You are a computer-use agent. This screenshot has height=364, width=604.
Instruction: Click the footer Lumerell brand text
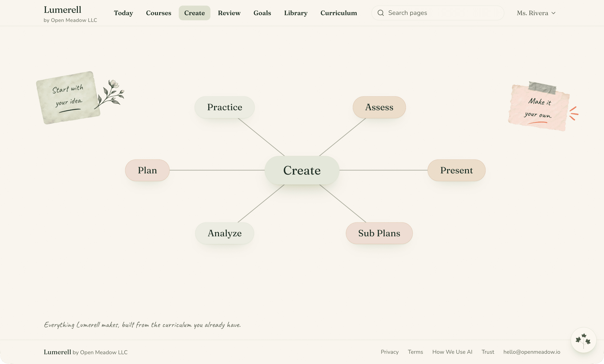[x=57, y=352]
